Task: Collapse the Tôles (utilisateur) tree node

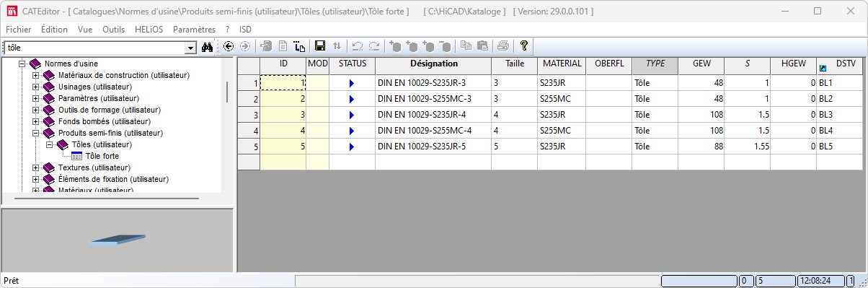Action: pyautogui.click(x=50, y=144)
